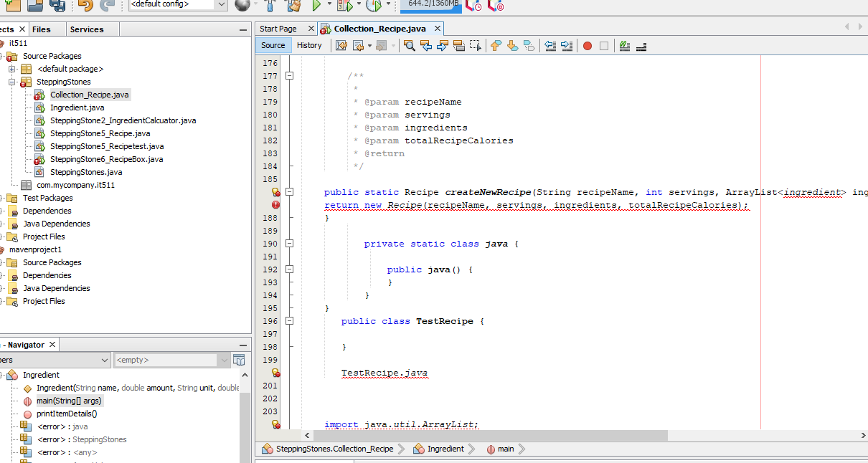Toggle a bookmark on the current line
The width and height of the screenshot is (868, 463).
coord(529,44)
